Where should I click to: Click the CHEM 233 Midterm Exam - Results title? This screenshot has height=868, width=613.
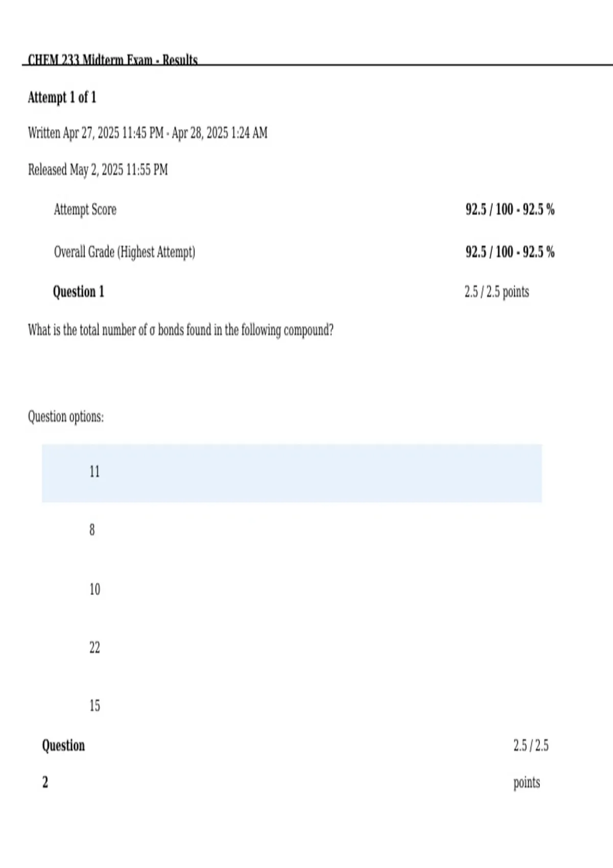(x=112, y=60)
